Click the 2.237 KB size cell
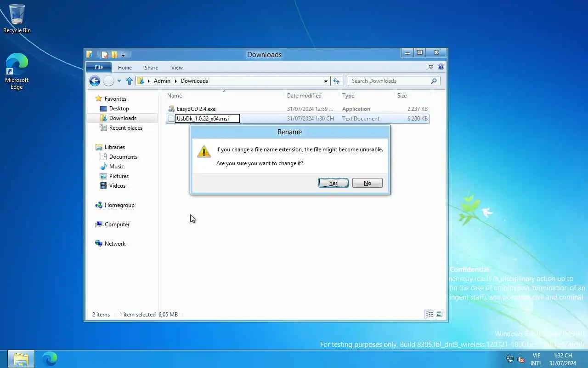 point(418,109)
